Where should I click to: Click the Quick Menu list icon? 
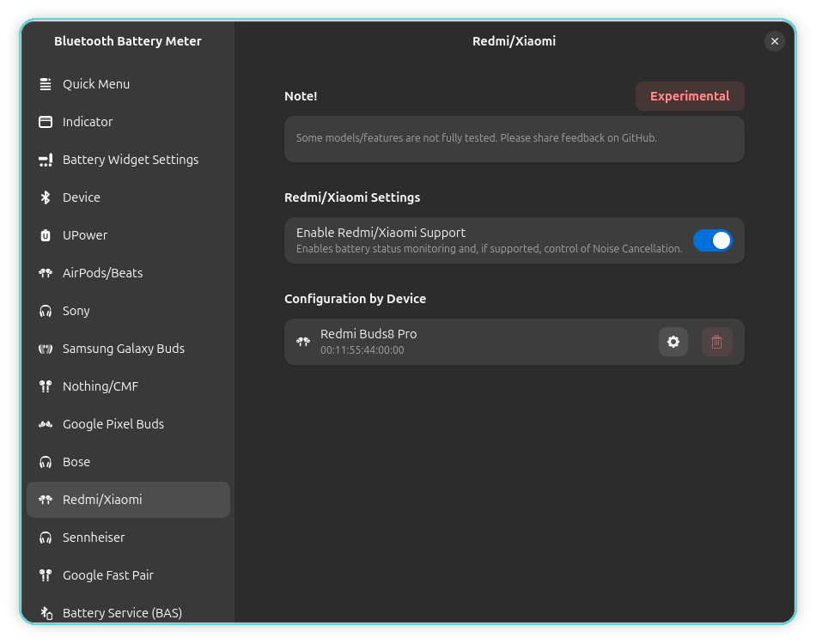click(46, 84)
